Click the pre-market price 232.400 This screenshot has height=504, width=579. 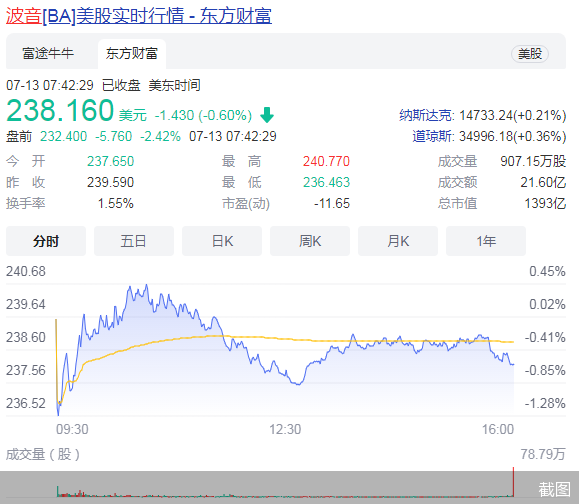pos(64,136)
